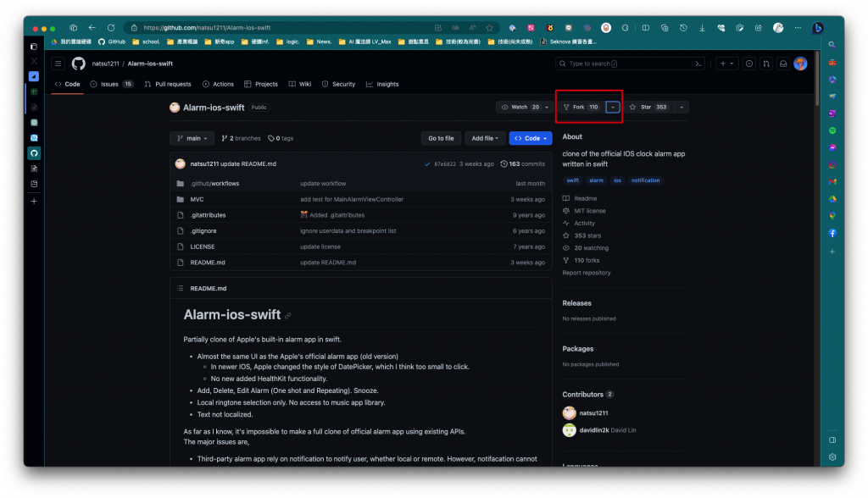Image resolution: width=868 pixels, height=498 pixels.
Task: Open the command palette icon in search
Action: 698,64
